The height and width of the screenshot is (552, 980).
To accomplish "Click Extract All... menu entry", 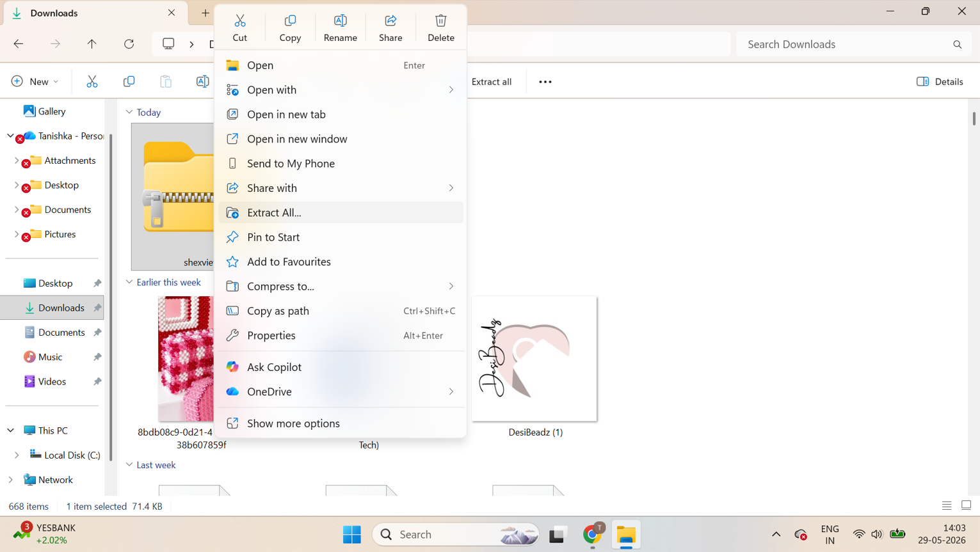I will [x=341, y=212].
